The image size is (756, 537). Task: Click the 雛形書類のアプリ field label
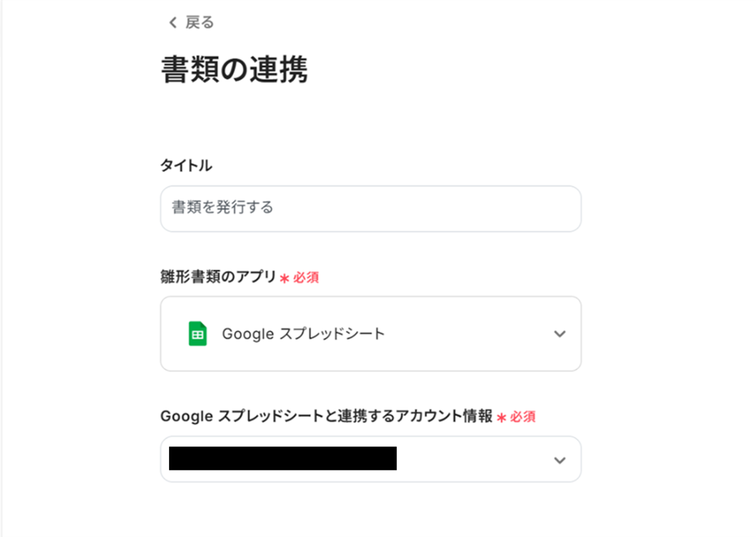[218, 277]
